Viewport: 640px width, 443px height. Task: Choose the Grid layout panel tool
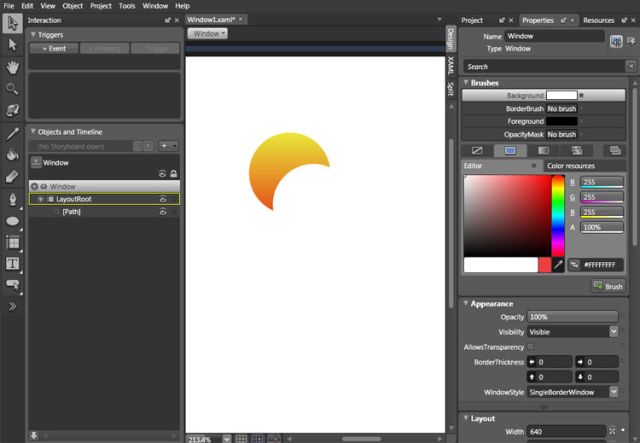(12, 243)
